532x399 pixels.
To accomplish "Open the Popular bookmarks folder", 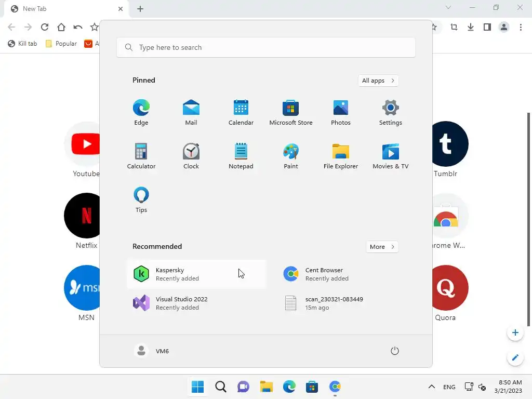I will pyautogui.click(x=61, y=44).
